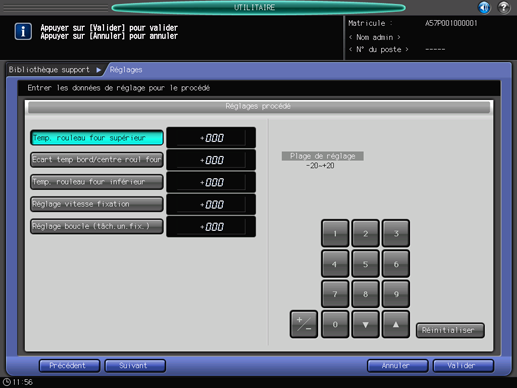Click 'Entrer les données de réglage' instruction
The image size is (517, 388).
[118, 88]
